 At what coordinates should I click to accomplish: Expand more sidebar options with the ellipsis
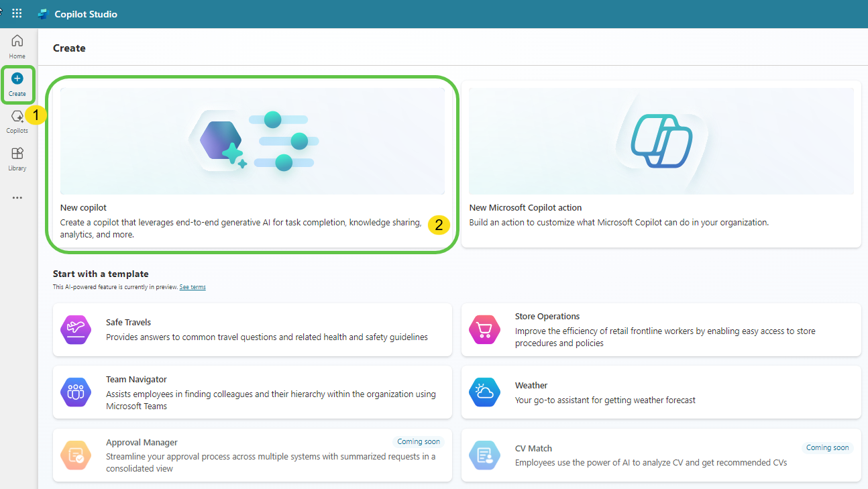[17, 197]
